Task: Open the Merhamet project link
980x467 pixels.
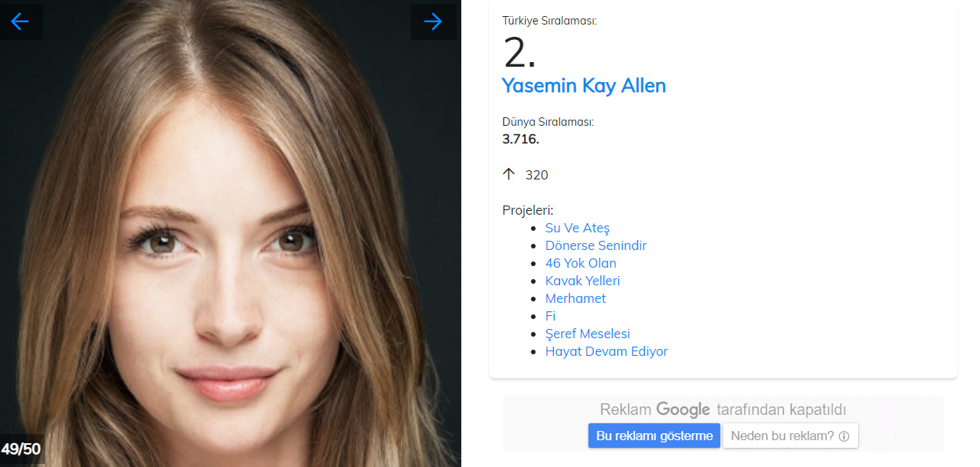Action: click(575, 298)
